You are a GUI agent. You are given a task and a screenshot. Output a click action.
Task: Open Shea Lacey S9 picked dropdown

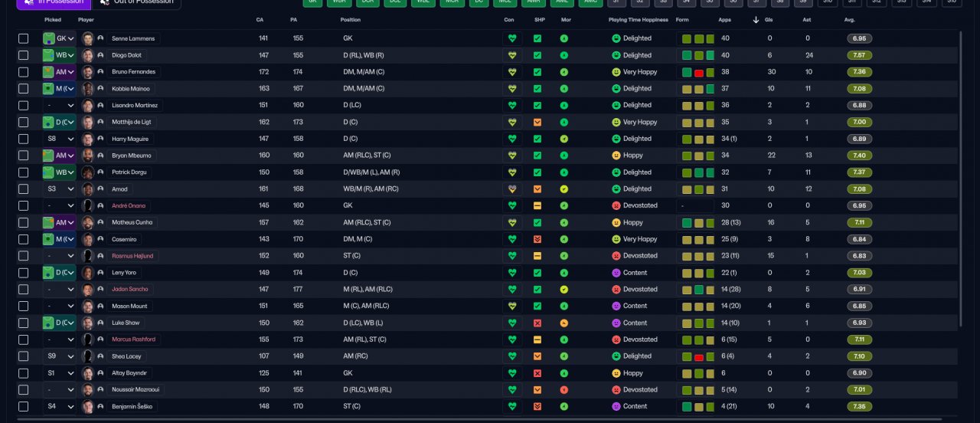coord(59,356)
